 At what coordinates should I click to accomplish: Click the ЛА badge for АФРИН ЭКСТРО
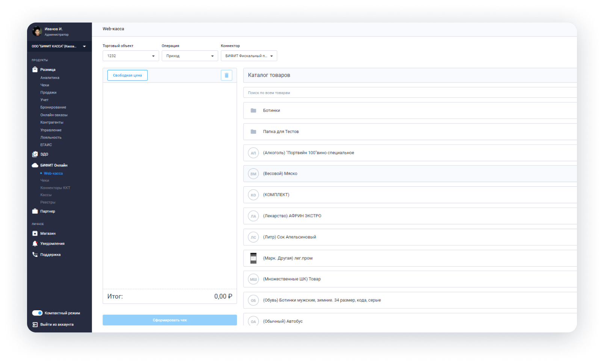point(254,216)
